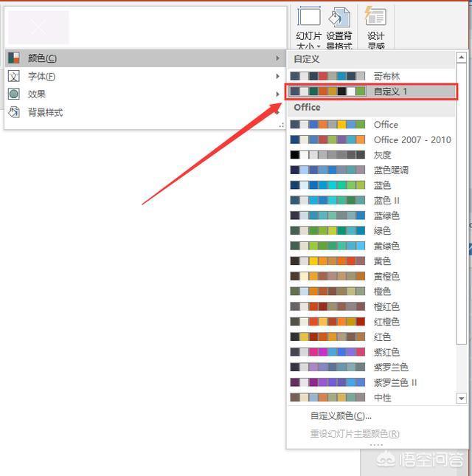Open the 字体(F) submenu
Image resolution: width=472 pixels, height=476 pixels.
[145, 76]
